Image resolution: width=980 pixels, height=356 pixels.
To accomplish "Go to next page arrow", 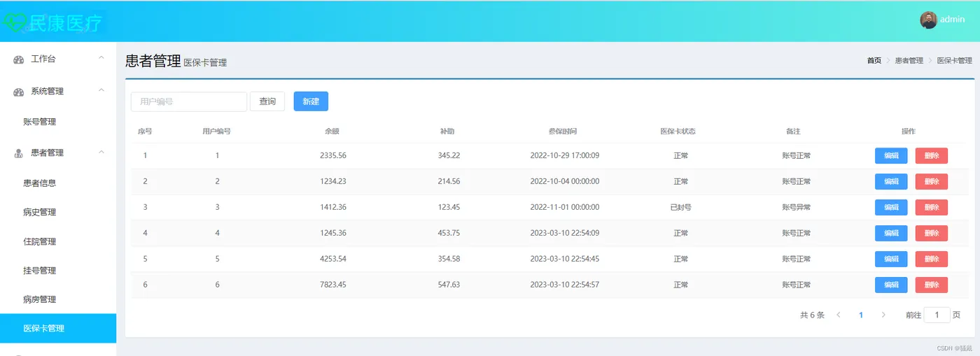I will pyautogui.click(x=883, y=315).
